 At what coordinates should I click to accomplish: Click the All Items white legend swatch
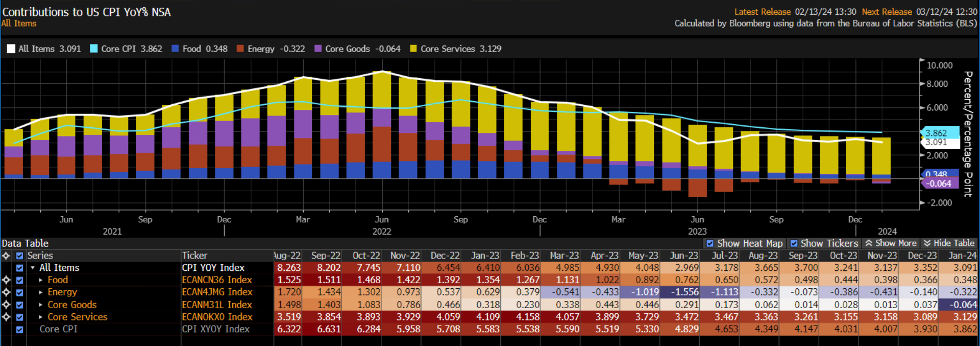[11, 49]
